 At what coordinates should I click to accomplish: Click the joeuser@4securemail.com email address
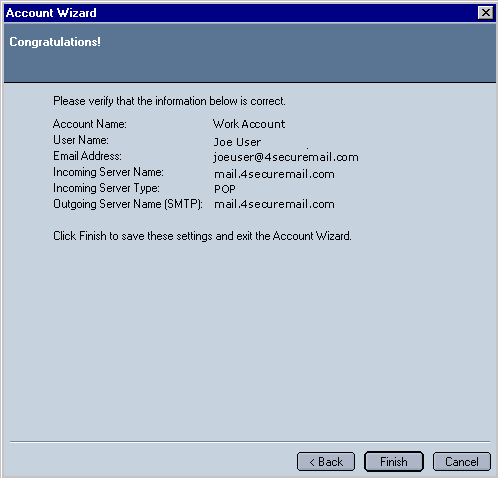click(286, 157)
